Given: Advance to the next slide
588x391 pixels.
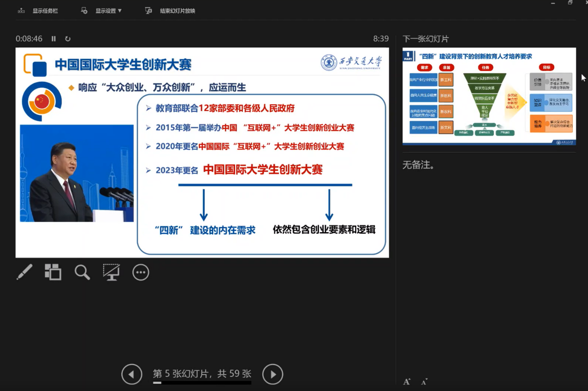Looking at the screenshot, I should (x=273, y=374).
